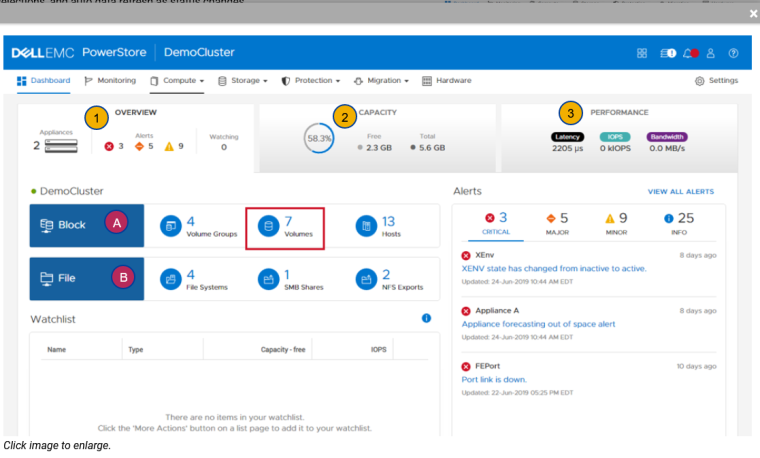Open the jobs icon in header
This screenshot has height=458, width=760.
click(x=668, y=53)
